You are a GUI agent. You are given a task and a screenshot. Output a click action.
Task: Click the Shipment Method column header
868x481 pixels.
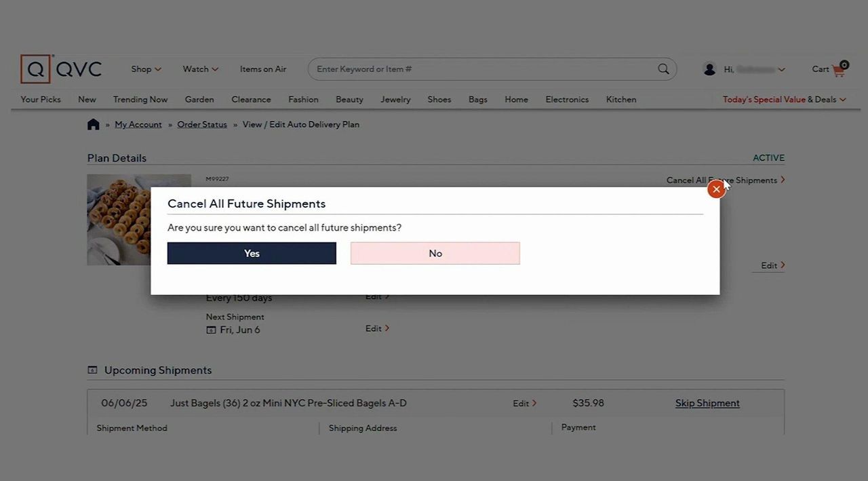[x=132, y=428]
